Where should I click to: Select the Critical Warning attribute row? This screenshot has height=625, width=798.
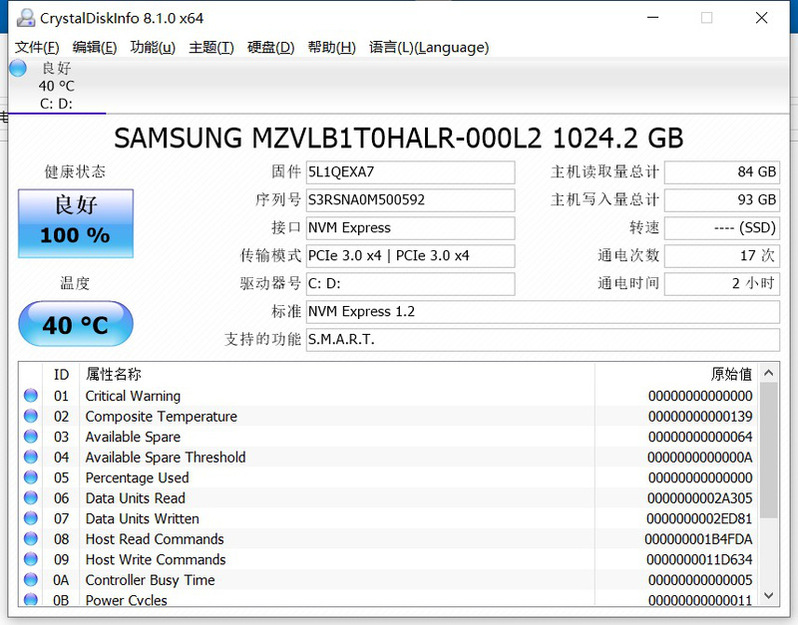coord(389,395)
